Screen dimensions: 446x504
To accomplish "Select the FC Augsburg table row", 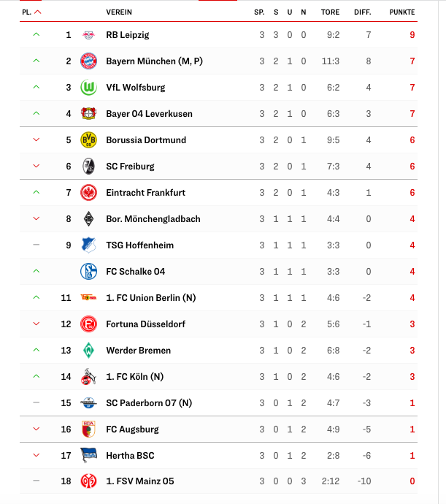I will click(218, 429).
